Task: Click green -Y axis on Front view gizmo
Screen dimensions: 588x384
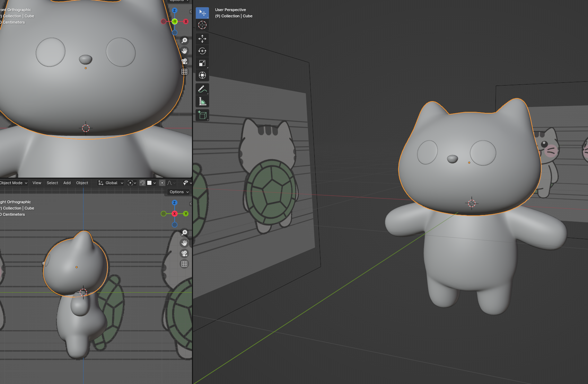Action: [175, 21]
